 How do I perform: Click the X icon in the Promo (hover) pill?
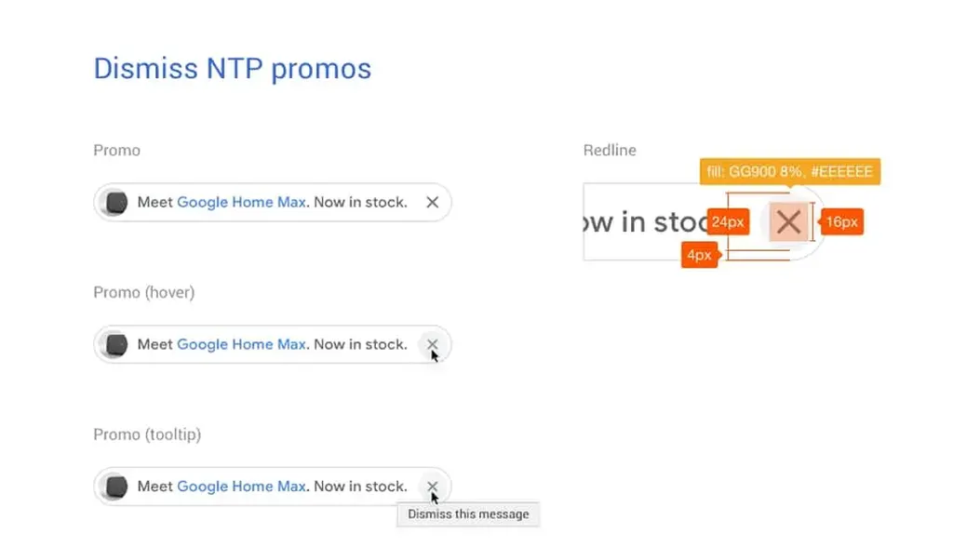point(432,344)
